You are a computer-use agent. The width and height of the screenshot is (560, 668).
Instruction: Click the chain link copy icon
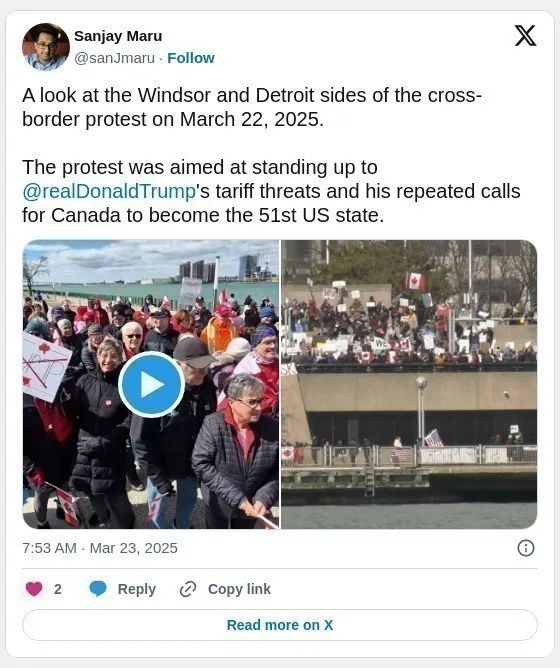click(x=188, y=589)
